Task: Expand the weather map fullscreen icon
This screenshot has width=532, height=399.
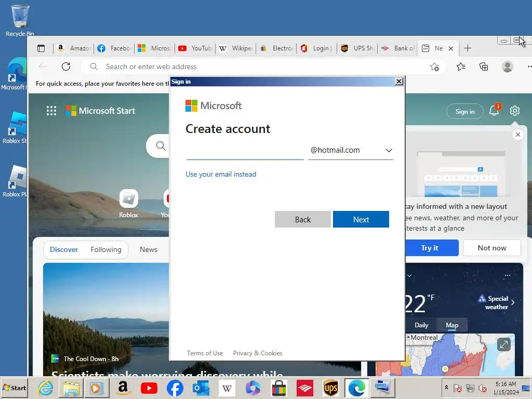Action: click(x=504, y=345)
